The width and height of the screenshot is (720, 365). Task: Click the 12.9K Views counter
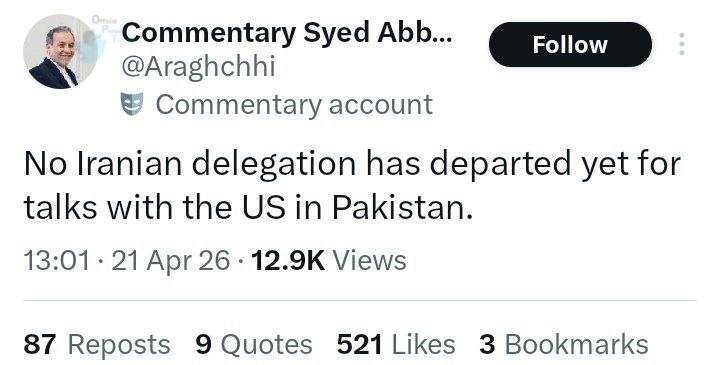coord(329,260)
